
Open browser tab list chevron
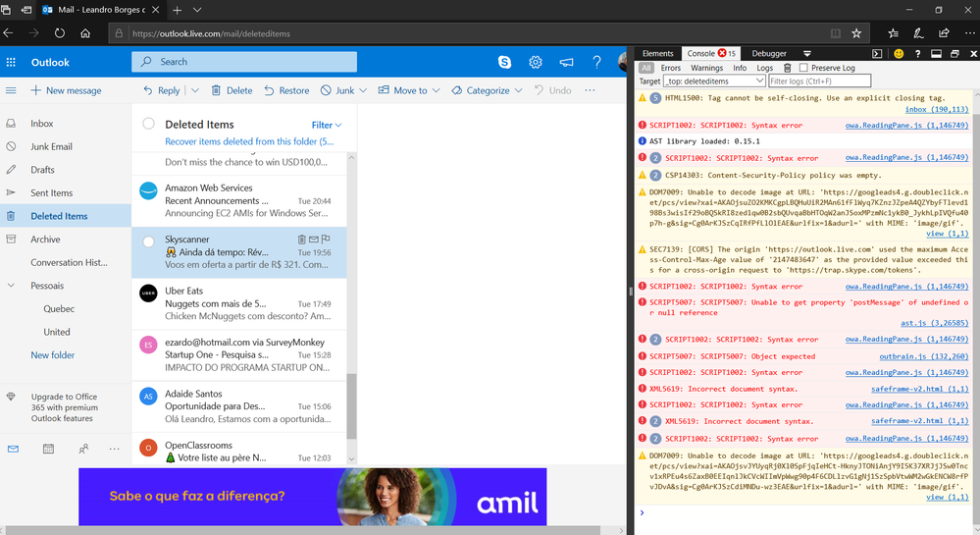click(197, 10)
